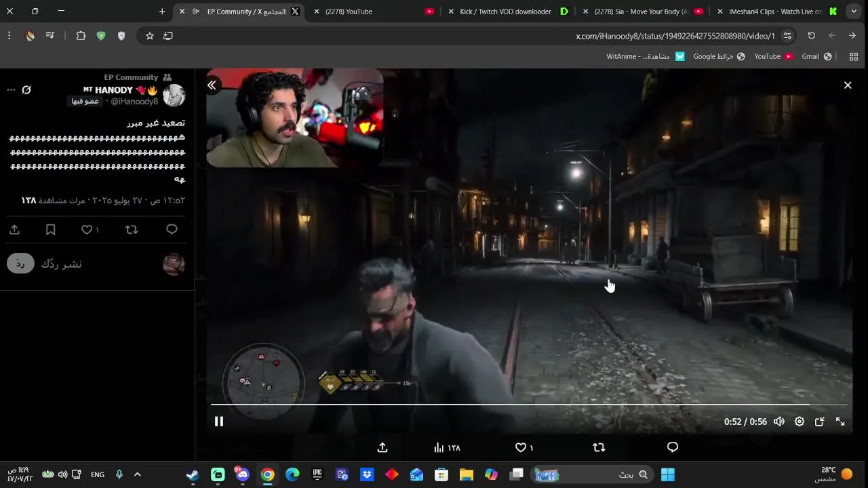View analytics bar chart icon showing ١٢٨

click(x=447, y=447)
